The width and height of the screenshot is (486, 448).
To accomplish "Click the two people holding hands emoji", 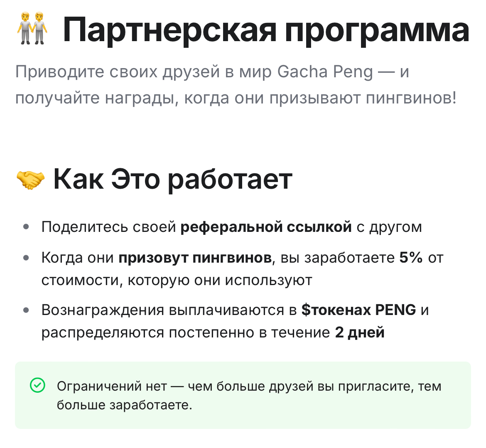I will pyautogui.click(x=32, y=29).
